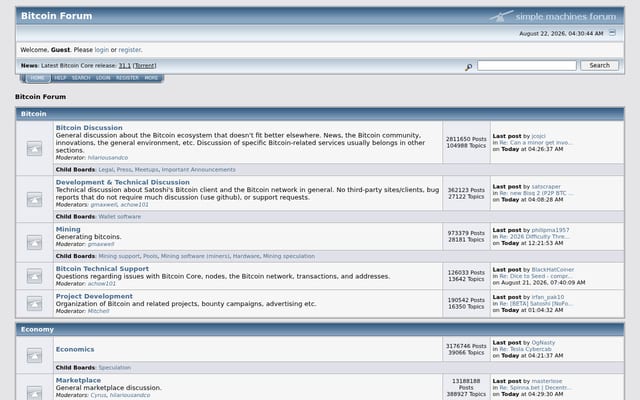The height and width of the screenshot is (400, 640).
Task: Open the Hardware child board
Action: point(246,256)
